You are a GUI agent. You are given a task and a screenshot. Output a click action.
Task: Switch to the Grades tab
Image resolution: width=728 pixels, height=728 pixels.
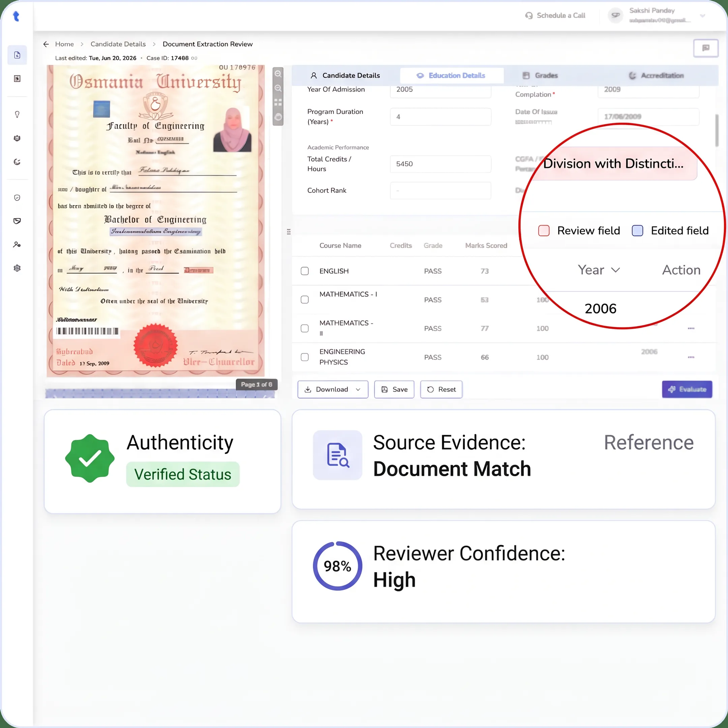(x=540, y=75)
